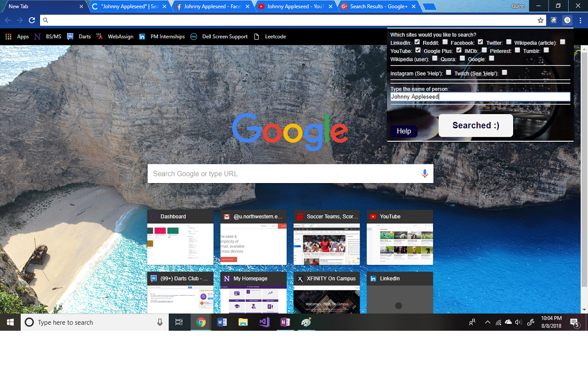Screen dimensions: 588x368
Task: Open Visual Studio from taskbar
Action: click(264, 322)
